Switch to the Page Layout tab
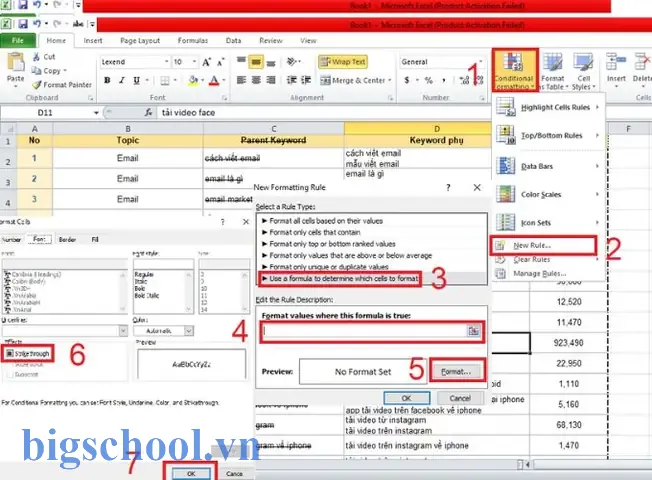The width and height of the screenshot is (652, 480). coord(140,40)
